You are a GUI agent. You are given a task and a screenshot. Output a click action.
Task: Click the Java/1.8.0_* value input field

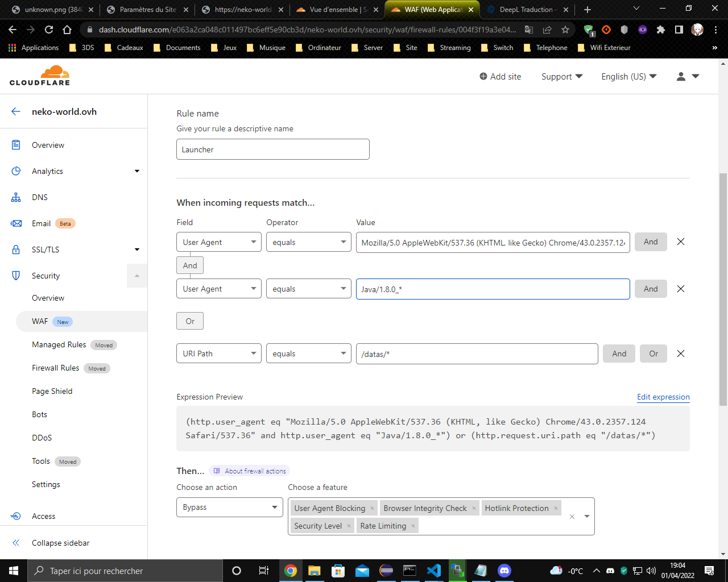tap(493, 289)
